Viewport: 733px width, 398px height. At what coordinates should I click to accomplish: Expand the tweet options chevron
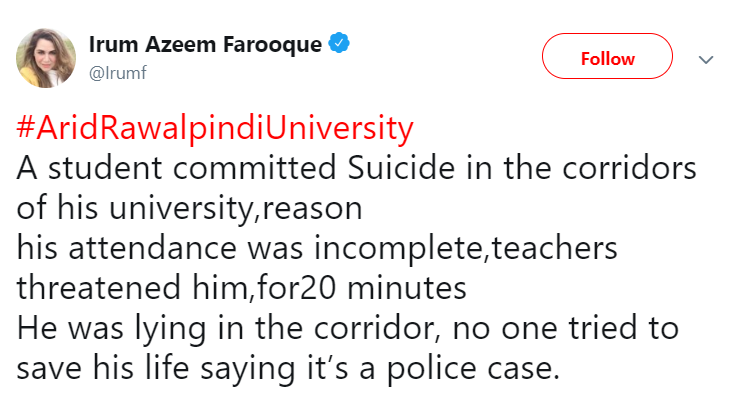pos(706,59)
